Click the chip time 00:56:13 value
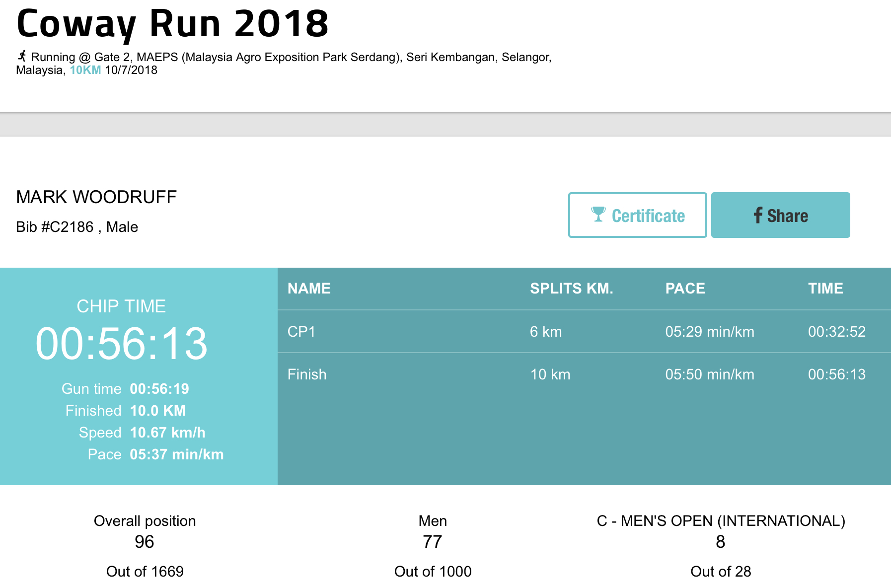Viewport: 891px width, 588px height. pyautogui.click(x=122, y=344)
